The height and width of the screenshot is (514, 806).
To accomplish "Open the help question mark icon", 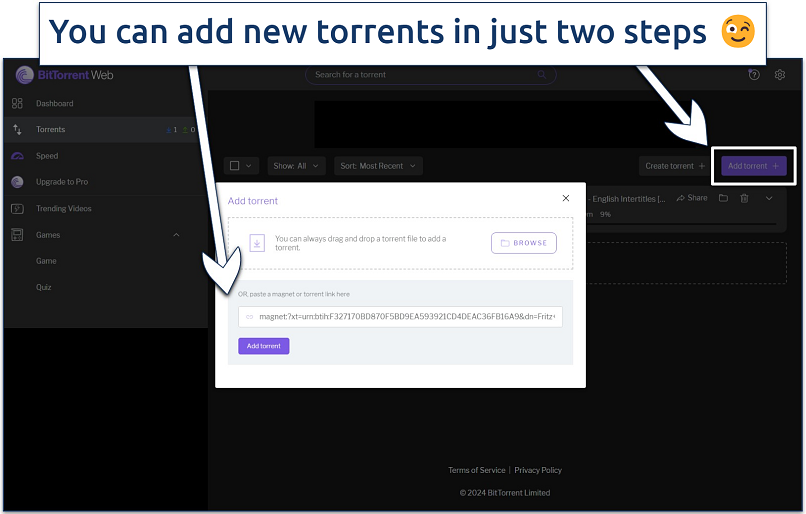I will coord(754,75).
